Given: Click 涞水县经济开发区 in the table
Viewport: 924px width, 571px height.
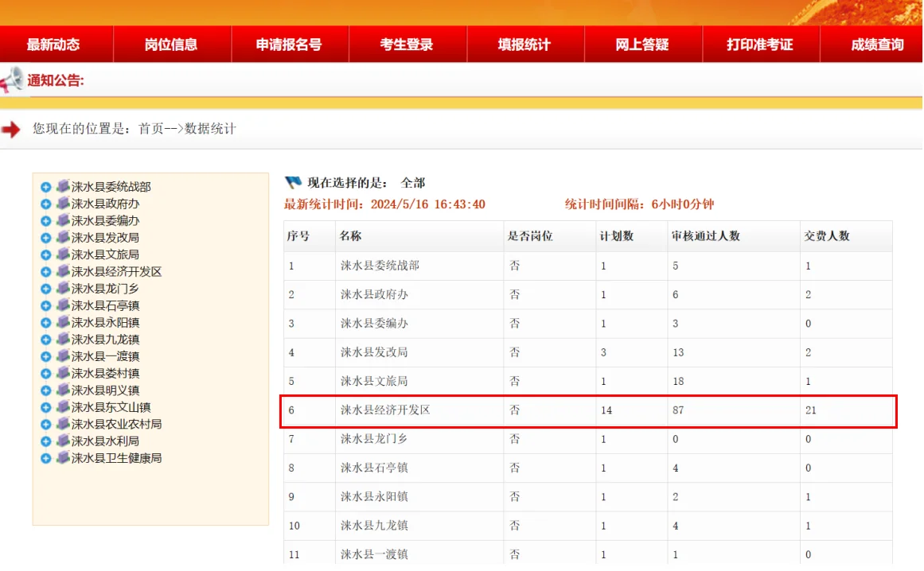Looking at the screenshot, I should click(385, 410).
